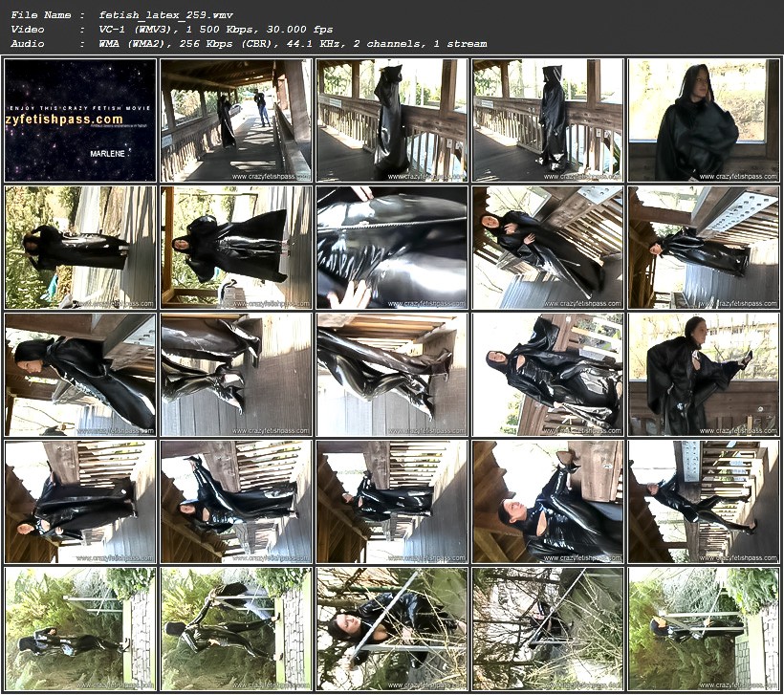Click the Audio WMA information line
The width and height of the screenshot is (784, 695).
[x=292, y=44]
